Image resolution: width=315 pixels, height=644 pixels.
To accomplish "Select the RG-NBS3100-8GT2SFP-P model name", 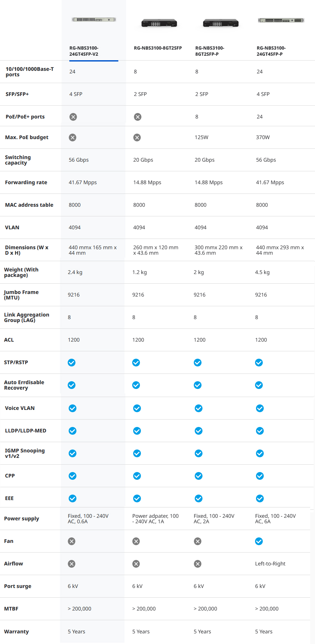I will tap(210, 51).
